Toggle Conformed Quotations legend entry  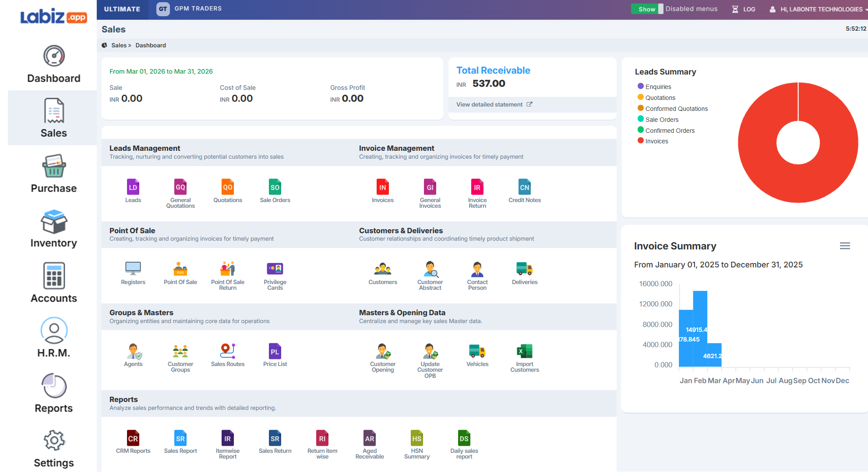coord(673,109)
